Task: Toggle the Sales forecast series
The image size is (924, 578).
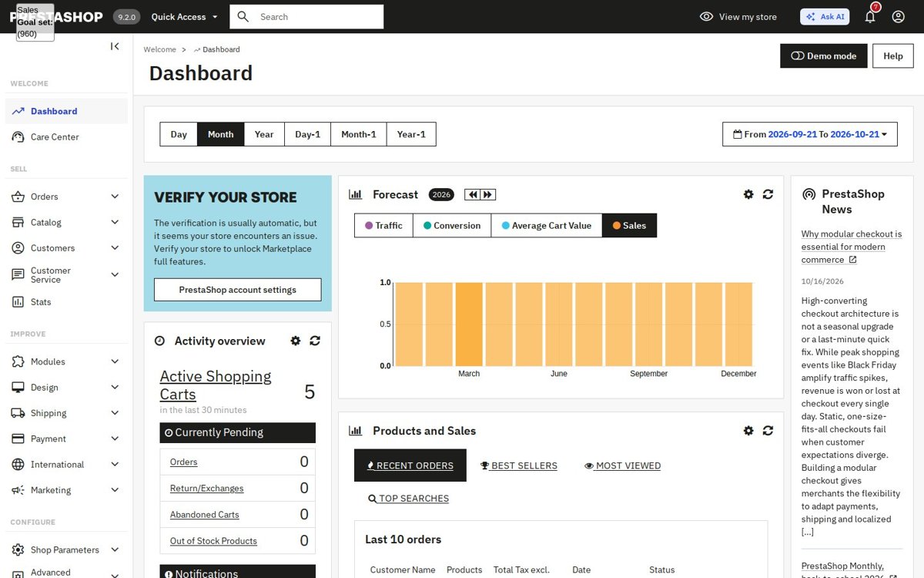Action: point(629,226)
